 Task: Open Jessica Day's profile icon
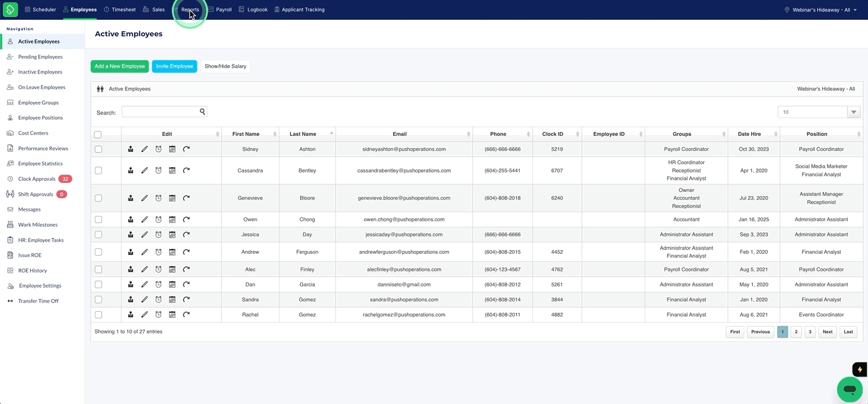pyautogui.click(x=130, y=235)
